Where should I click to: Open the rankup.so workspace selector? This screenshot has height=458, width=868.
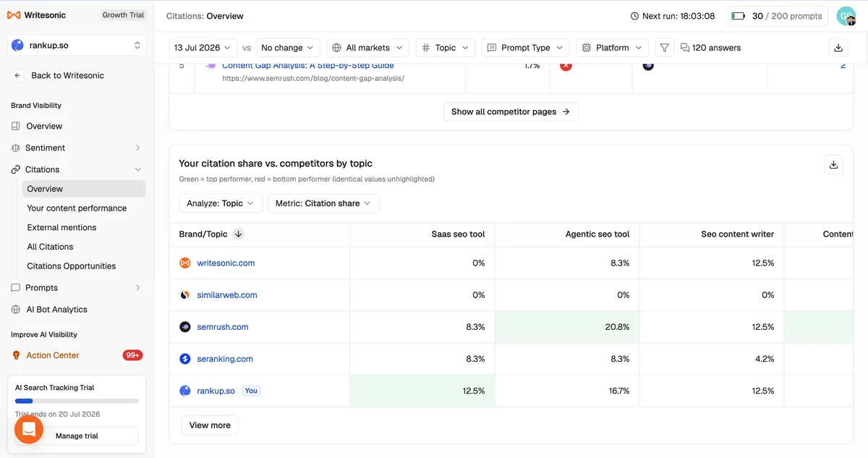coord(77,46)
